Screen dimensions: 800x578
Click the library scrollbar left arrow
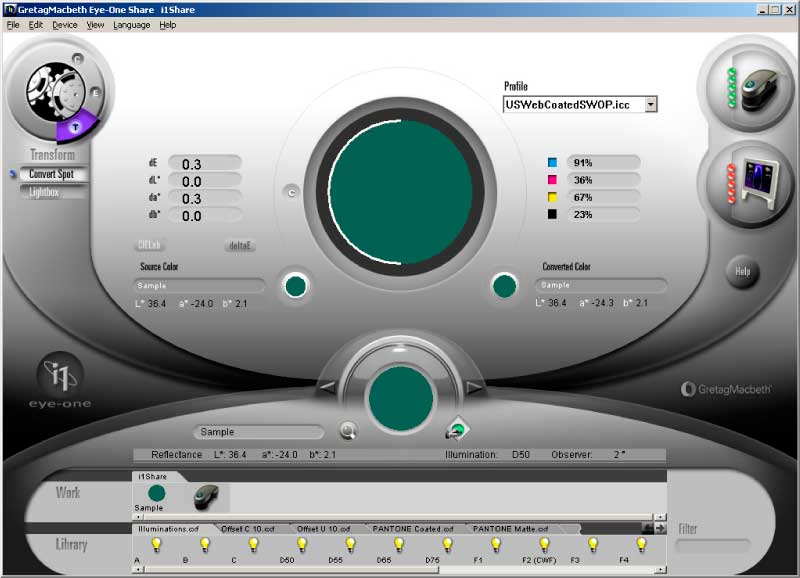138,569
